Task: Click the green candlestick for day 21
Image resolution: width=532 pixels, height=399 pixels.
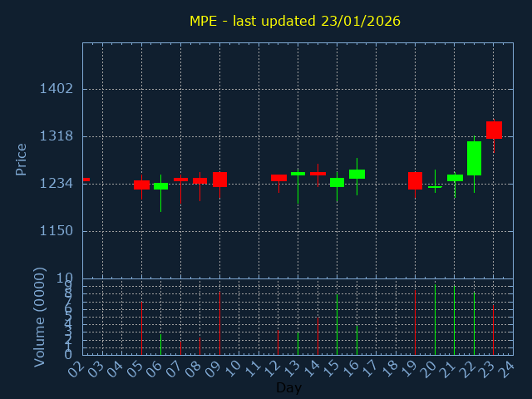Action: pyautogui.click(x=455, y=178)
